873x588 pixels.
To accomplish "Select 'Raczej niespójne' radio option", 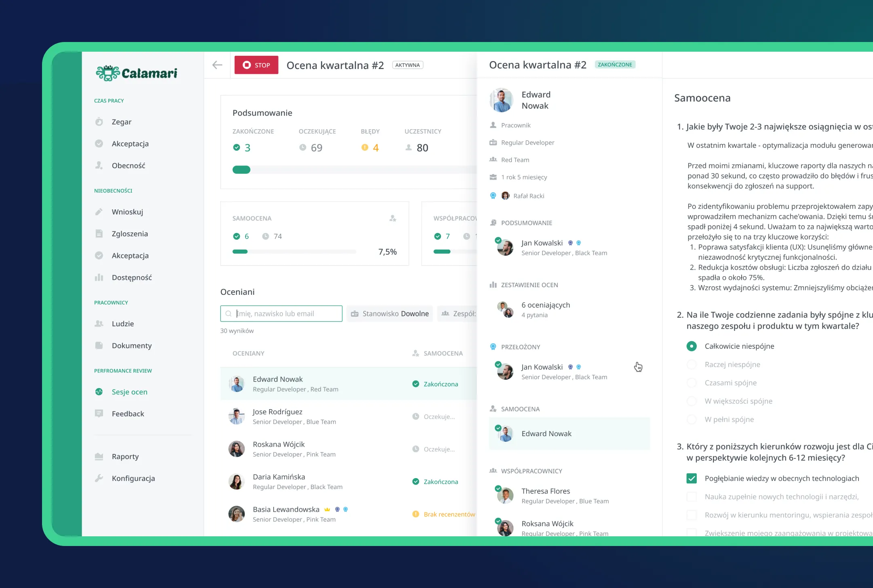I will (692, 365).
